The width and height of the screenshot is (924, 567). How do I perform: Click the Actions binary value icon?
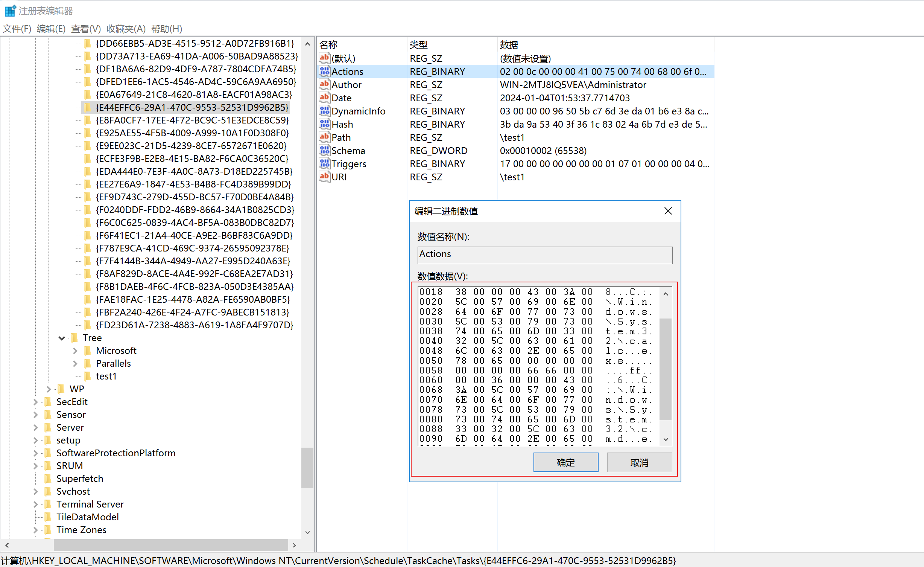click(324, 72)
